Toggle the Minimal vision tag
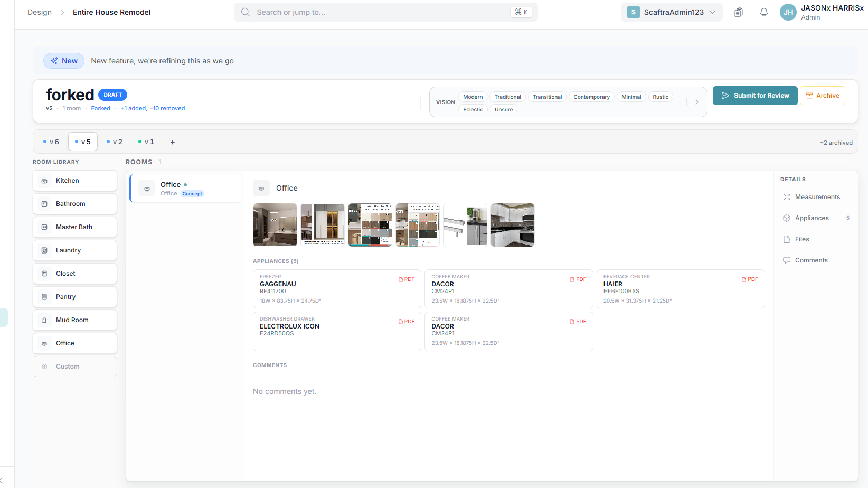The height and width of the screenshot is (488, 868). 631,97
